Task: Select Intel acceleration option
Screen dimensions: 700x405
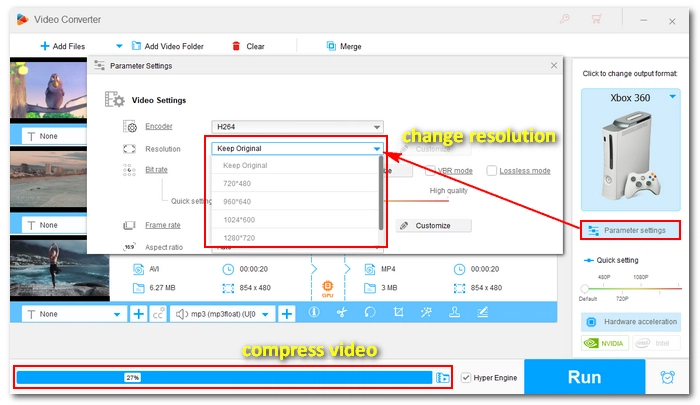Action: 656,343
